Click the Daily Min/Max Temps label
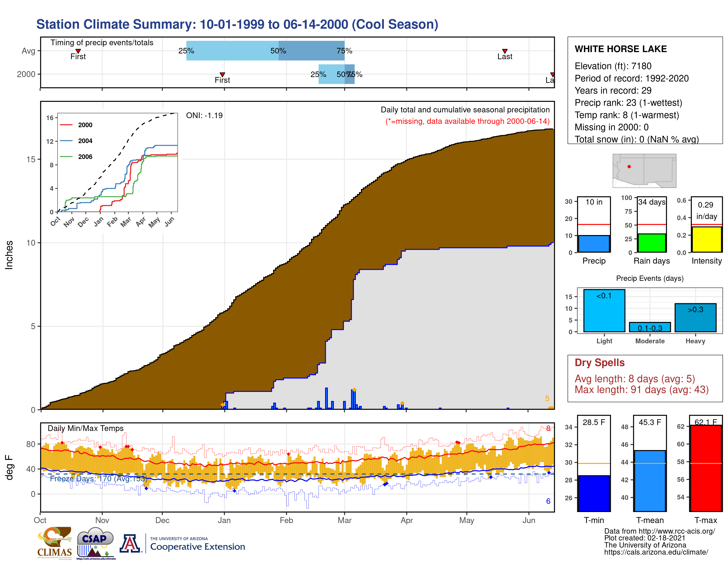Viewport: 728px width, 563px height. [x=85, y=428]
